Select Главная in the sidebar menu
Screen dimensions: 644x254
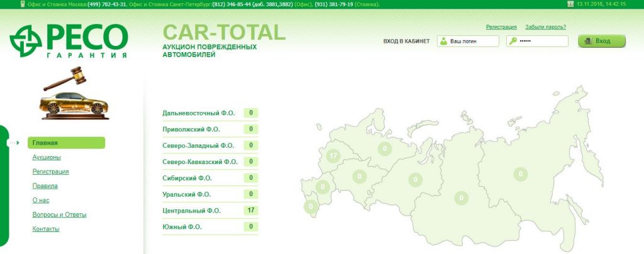point(66,143)
